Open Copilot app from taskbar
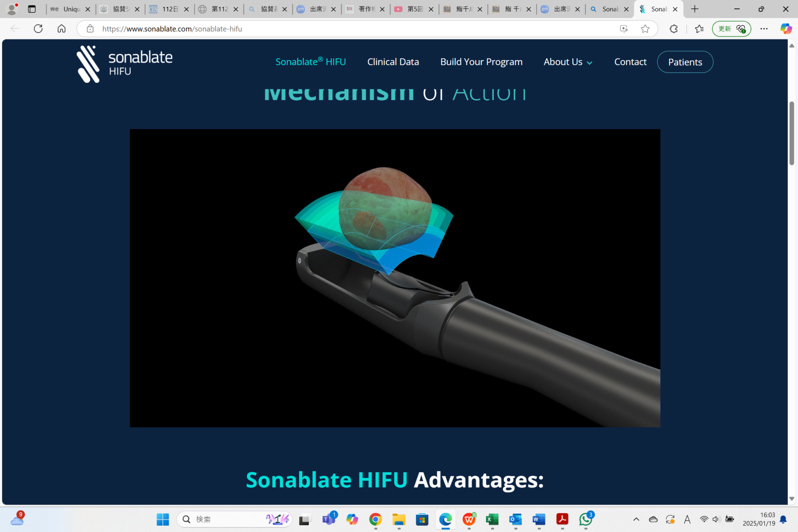The height and width of the screenshot is (532, 798). click(352, 519)
